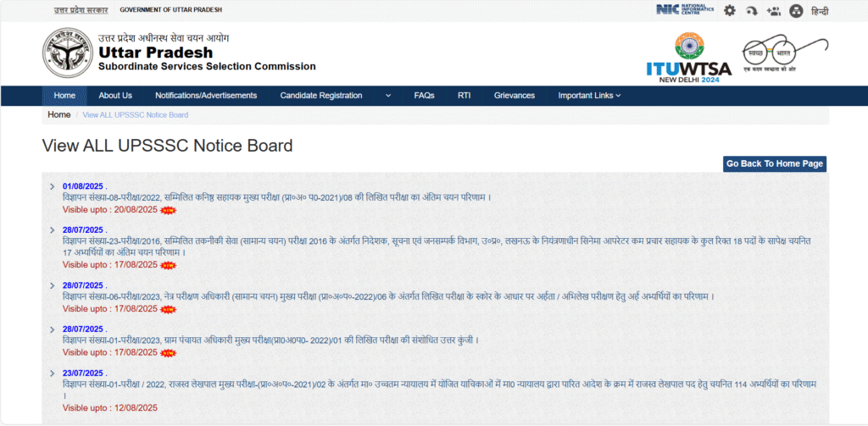Click the skip to content arrow icon
This screenshot has height=426, width=868.
[x=751, y=10]
